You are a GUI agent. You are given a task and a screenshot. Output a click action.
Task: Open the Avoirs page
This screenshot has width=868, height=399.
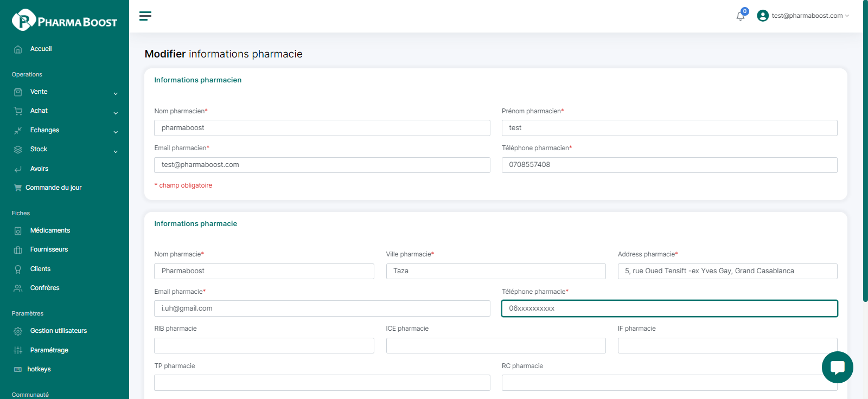pos(40,169)
